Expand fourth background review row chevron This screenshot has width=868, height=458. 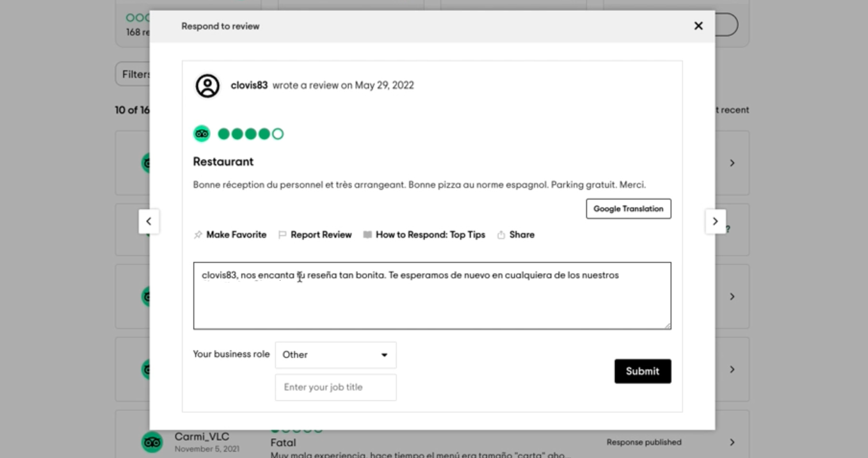pyautogui.click(x=732, y=370)
